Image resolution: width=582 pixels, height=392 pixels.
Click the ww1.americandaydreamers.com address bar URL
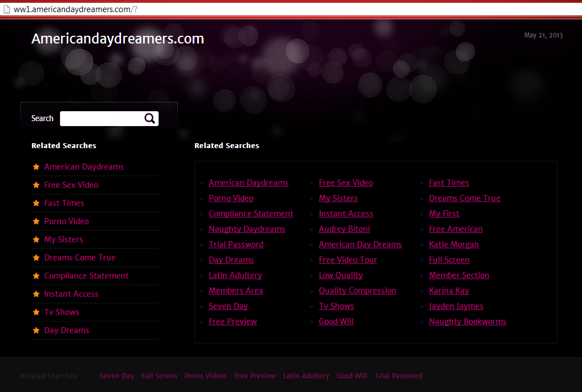75,9
